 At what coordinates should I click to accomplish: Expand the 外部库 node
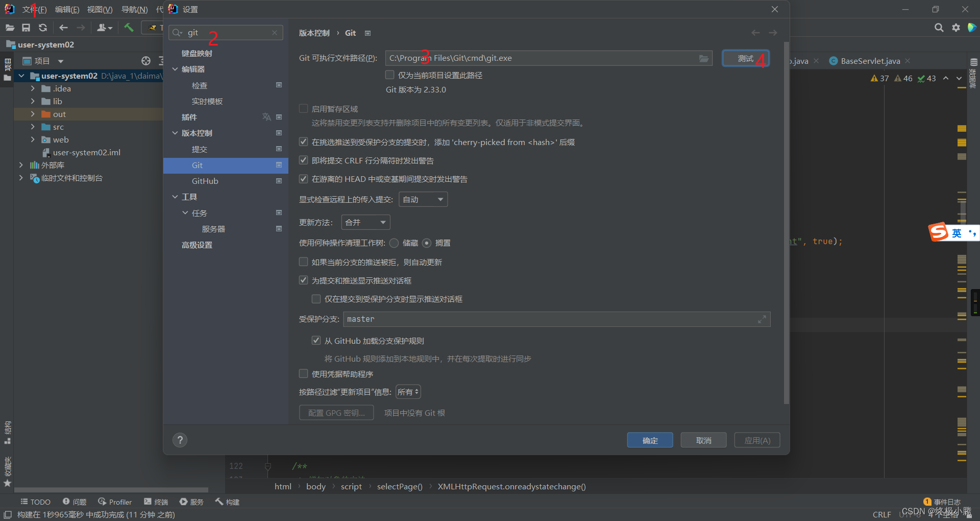(21, 165)
